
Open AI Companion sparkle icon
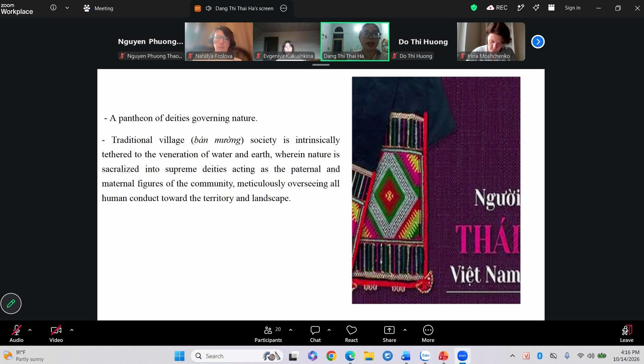(x=536, y=8)
